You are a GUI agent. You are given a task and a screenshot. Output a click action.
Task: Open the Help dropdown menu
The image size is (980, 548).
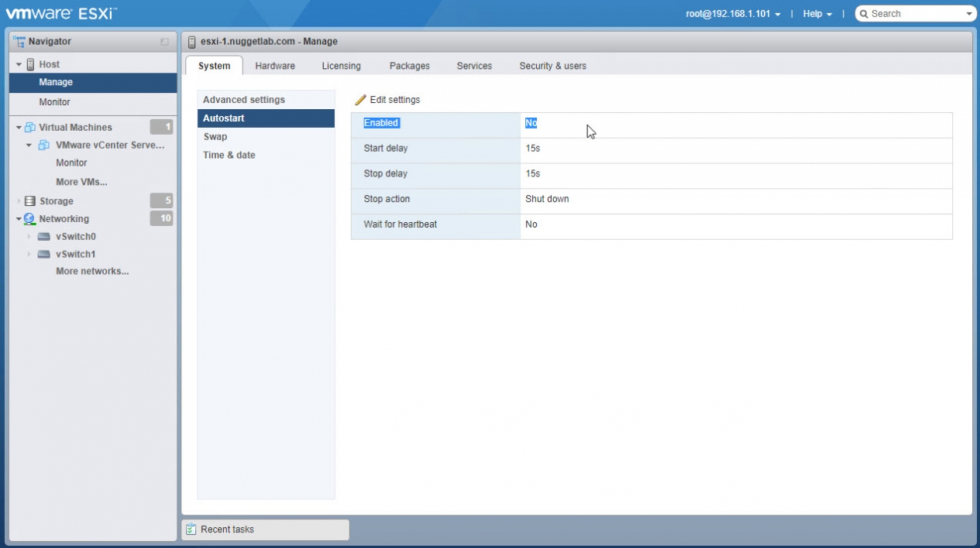coord(817,14)
